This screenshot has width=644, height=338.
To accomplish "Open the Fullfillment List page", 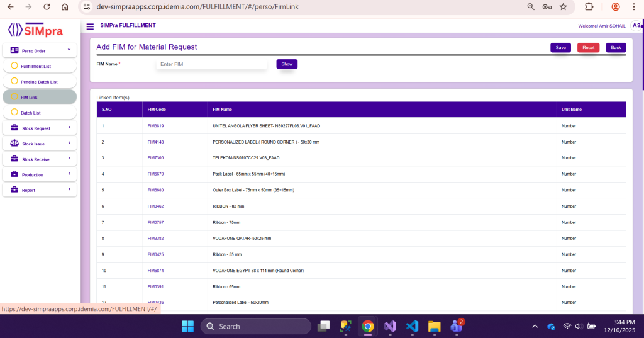I will [x=36, y=66].
